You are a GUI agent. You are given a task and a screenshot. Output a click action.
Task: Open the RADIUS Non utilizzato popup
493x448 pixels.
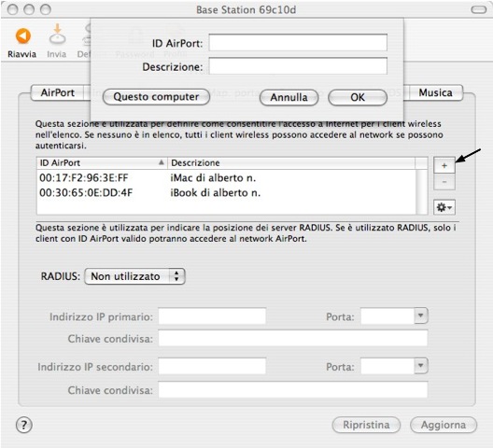click(x=134, y=276)
